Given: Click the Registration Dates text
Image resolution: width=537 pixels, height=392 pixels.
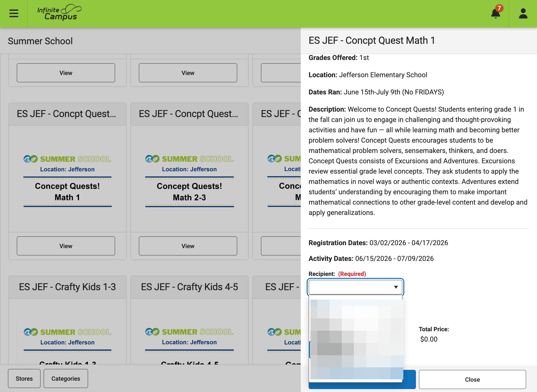Looking at the screenshot, I should click(x=378, y=243).
